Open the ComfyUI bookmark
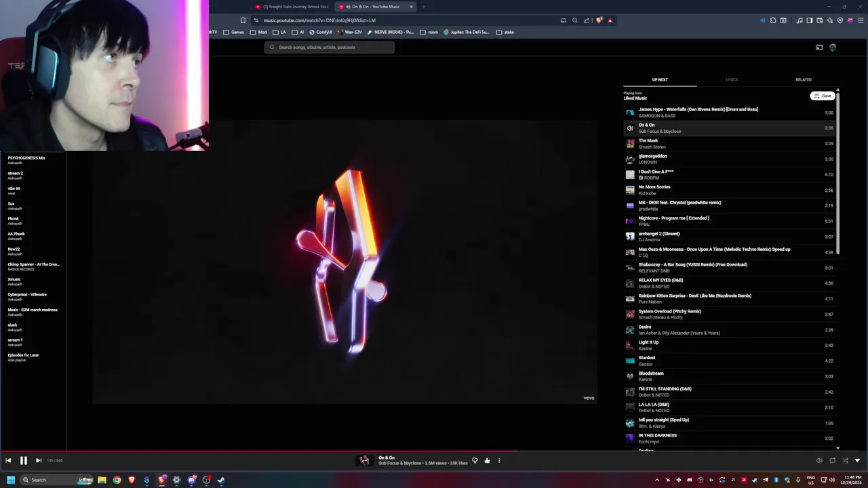Screen dimensions: 868x488 click(x=321, y=32)
